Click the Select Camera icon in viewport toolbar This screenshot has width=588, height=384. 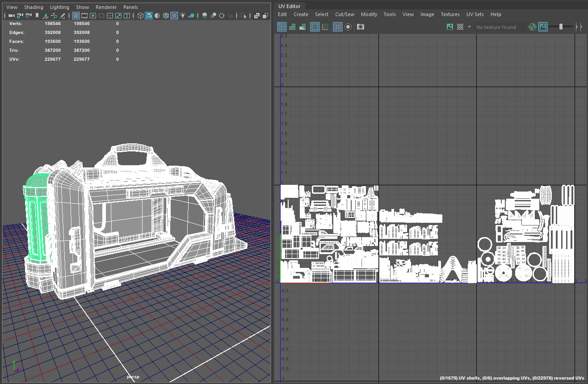click(11, 16)
